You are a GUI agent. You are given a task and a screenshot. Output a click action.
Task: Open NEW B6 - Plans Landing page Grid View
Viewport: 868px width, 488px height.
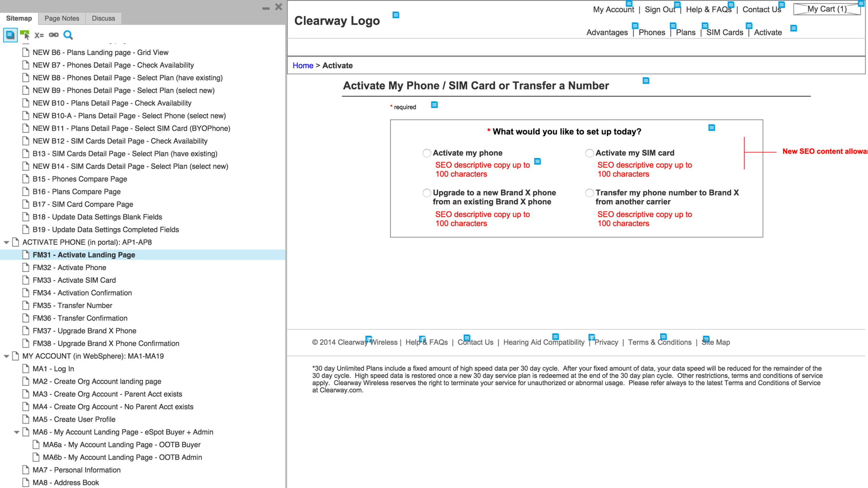100,52
